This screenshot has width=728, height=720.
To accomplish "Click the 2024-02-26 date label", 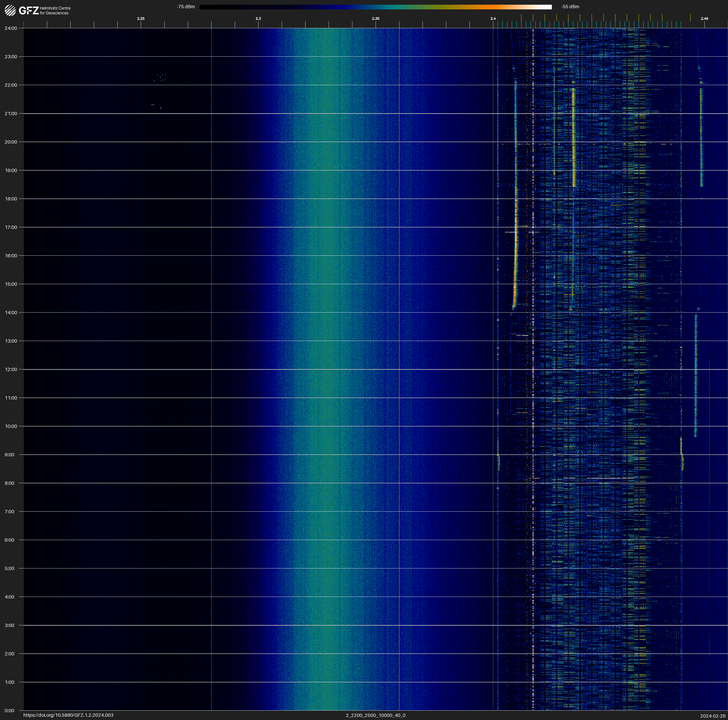I will pos(713,716).
